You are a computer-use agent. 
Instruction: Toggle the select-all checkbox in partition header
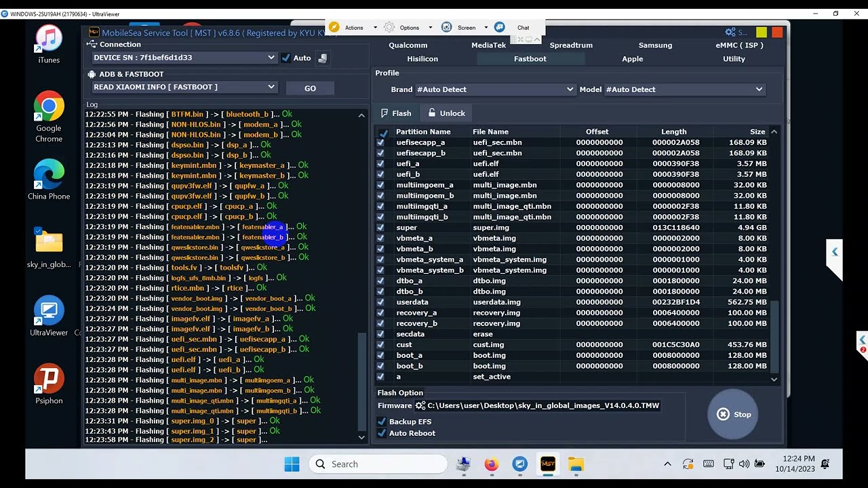coord(383,133)
